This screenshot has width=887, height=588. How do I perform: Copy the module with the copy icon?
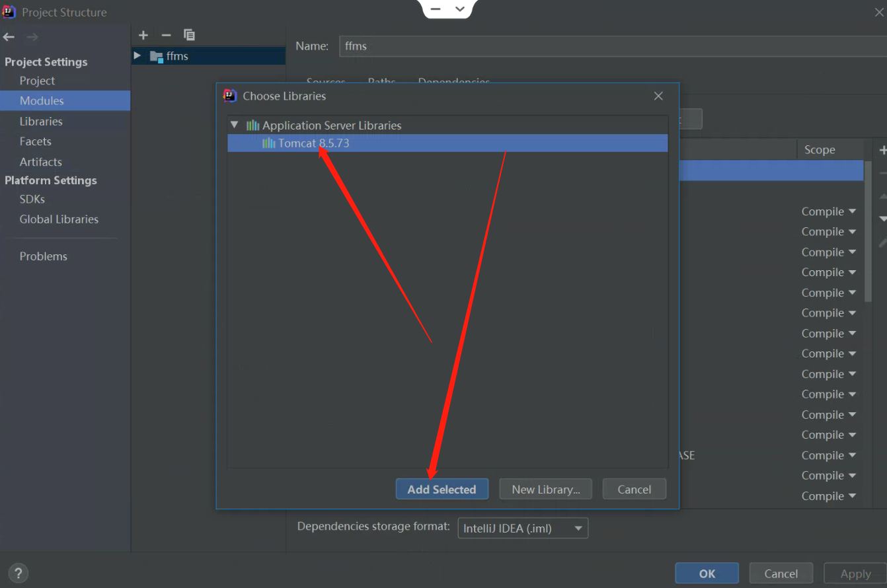[x=189, y=35]
